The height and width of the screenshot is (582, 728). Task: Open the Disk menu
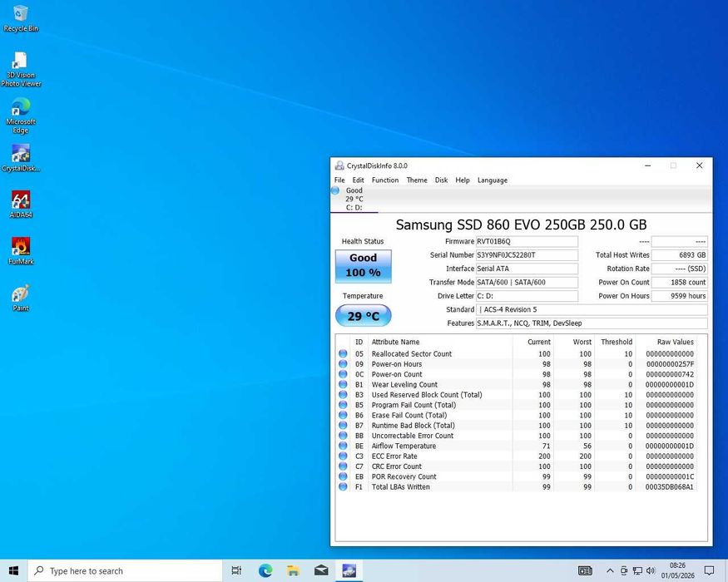point(441,180)
